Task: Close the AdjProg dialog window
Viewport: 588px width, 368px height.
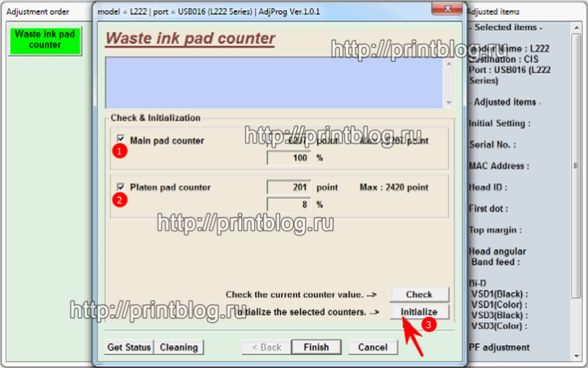Action: [x=447, y=9]
